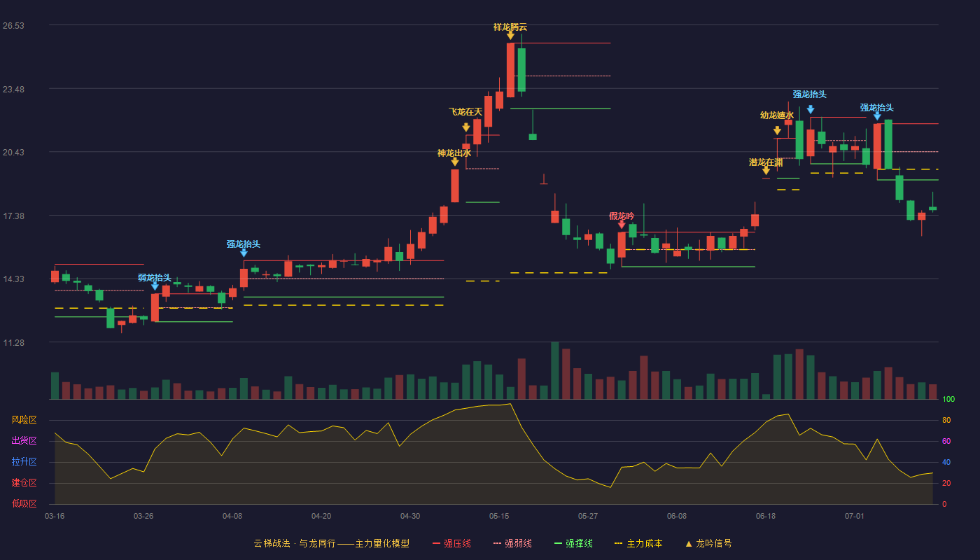Click the 风险区 zone label
This screenshot has width=980, height=560.
24,420
